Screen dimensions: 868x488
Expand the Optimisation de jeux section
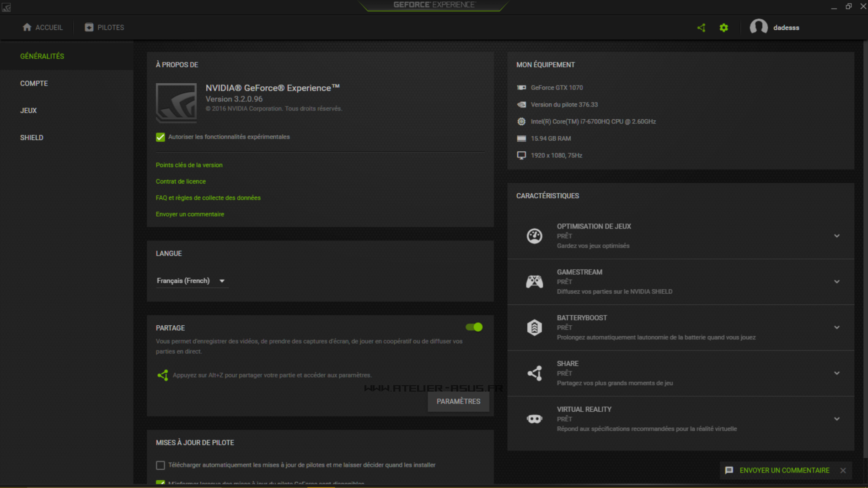click(836, 236)
